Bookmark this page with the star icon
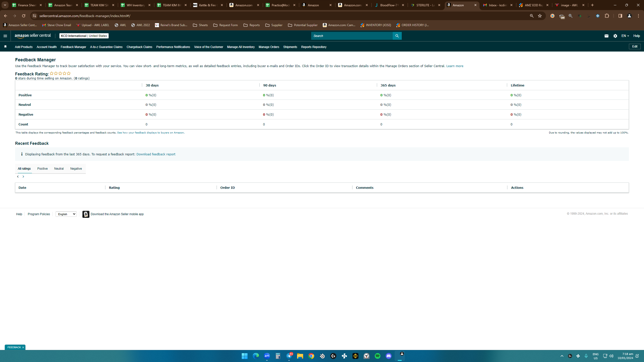 click(x=540, y=16)
